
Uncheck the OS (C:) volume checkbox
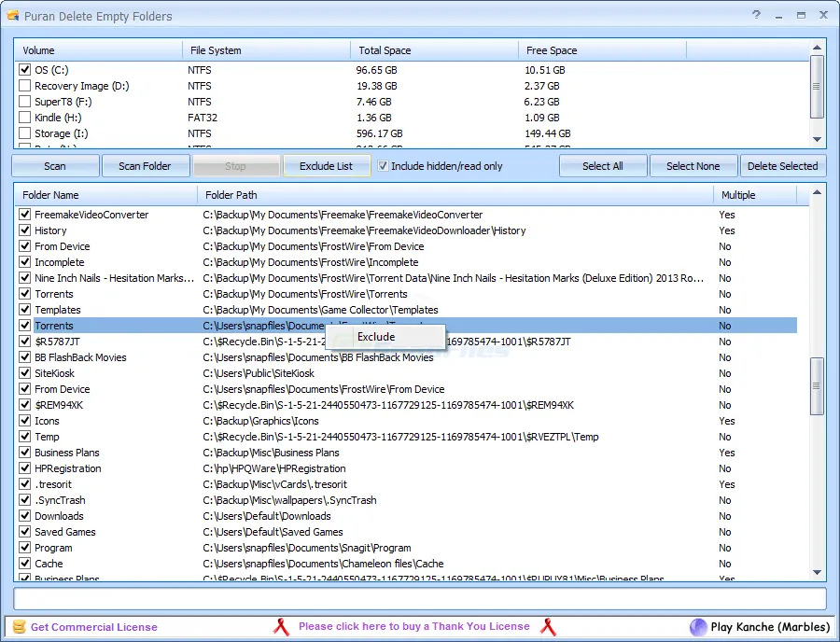pyautogui.click(x=24, y=70)
